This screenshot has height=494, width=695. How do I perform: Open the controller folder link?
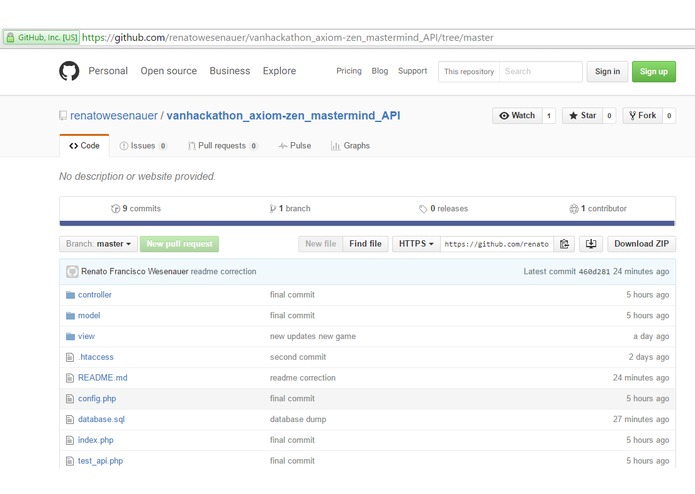coord(95,295)
